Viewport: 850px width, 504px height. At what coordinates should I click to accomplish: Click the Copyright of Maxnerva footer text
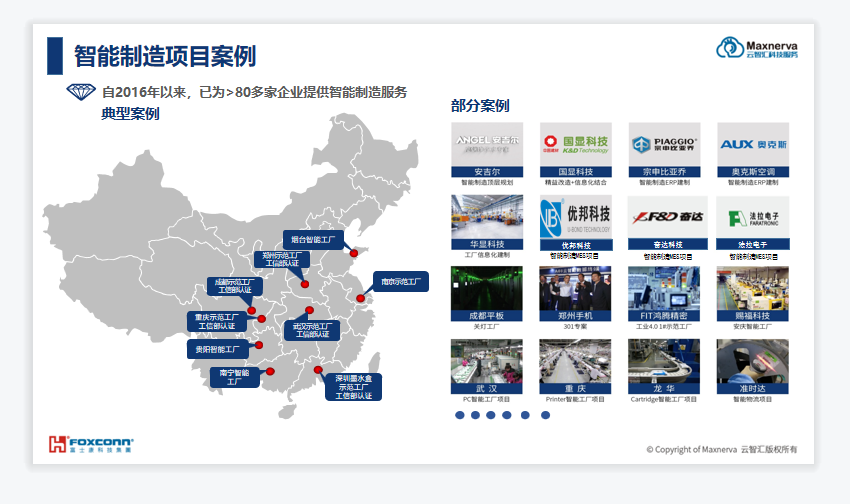(722, 449)
